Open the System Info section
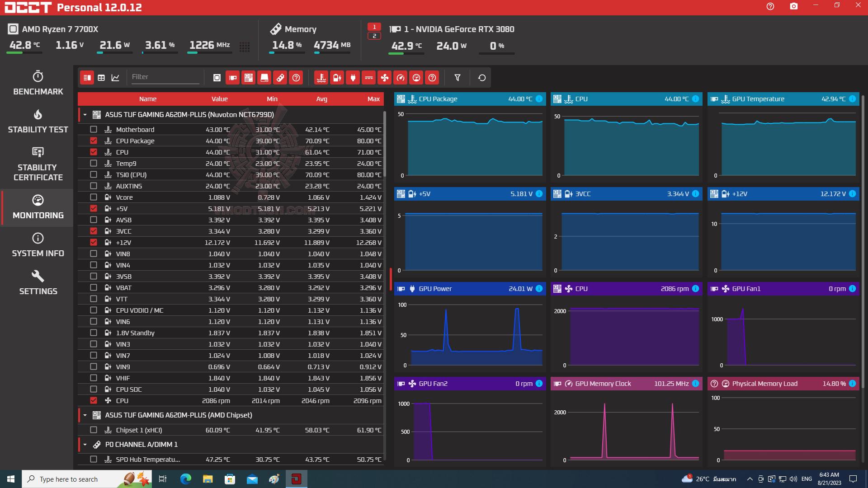Viewport: 868px width, 488px height. tap(38, 245)
